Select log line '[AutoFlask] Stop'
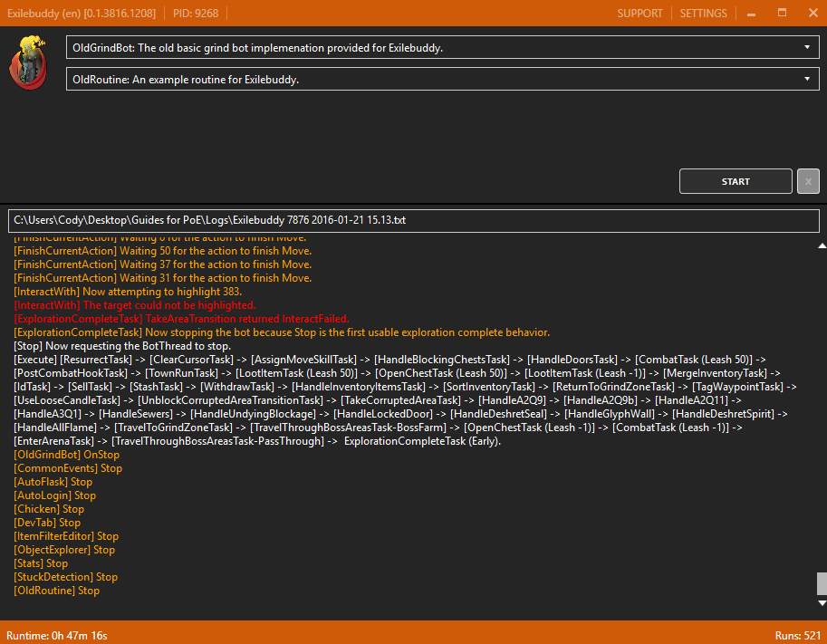The image size is (827, 644). tap(53, 482)
